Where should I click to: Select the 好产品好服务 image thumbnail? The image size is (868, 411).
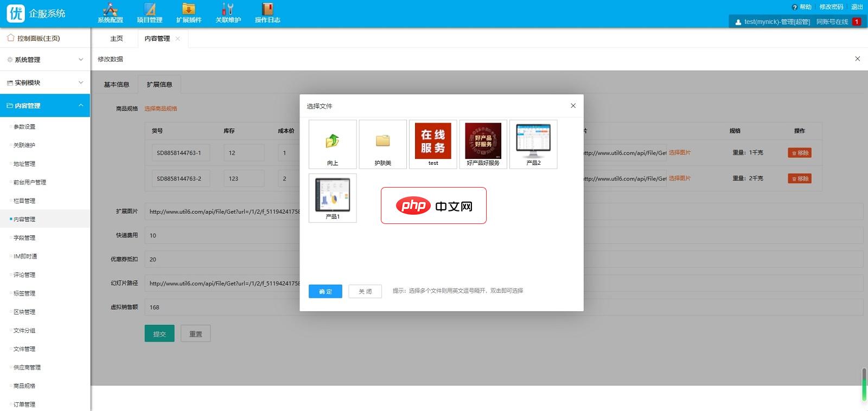[x=483, y=144]
